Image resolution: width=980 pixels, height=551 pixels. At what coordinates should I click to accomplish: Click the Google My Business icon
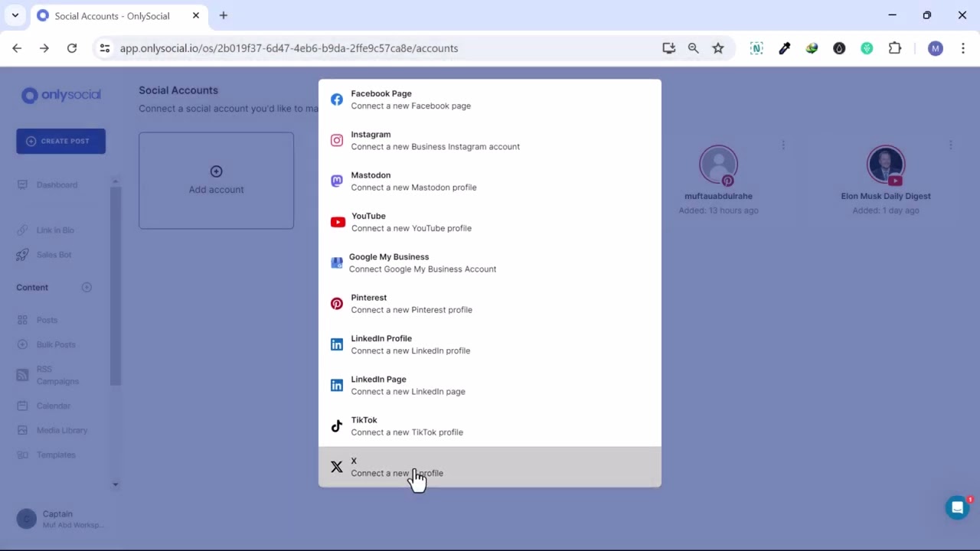[x=336, y=262]
